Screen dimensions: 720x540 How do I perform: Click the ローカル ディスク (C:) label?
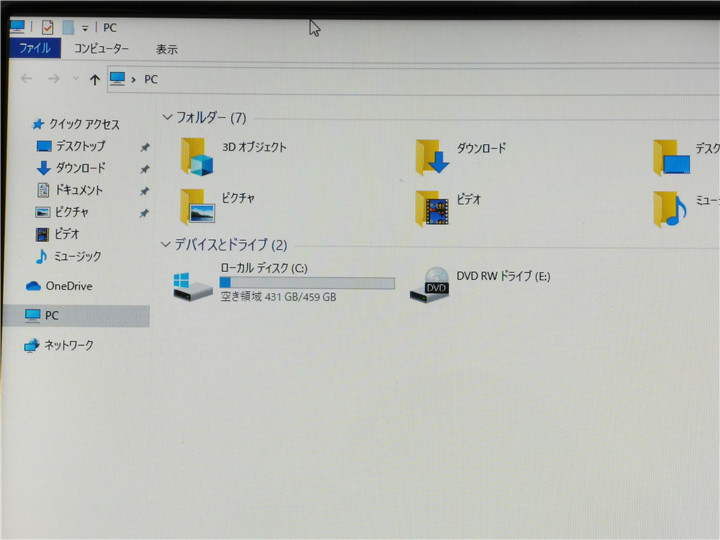[x=264, y=268]
